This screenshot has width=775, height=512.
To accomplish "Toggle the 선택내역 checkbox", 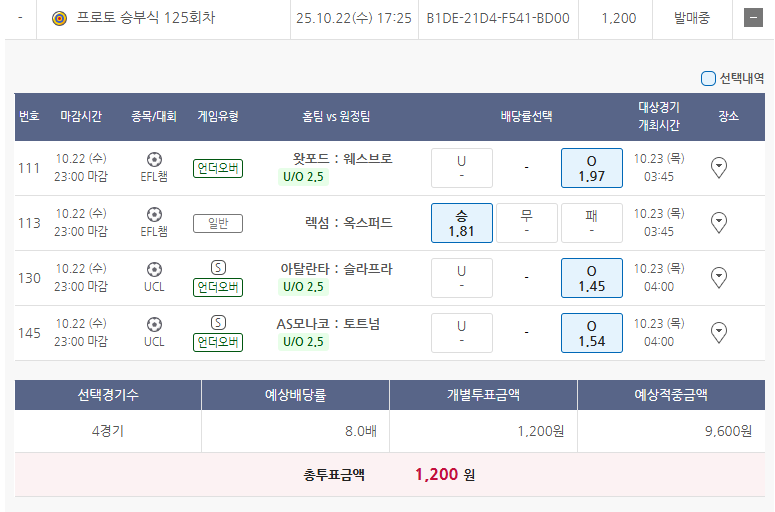I will click(708, 78).
